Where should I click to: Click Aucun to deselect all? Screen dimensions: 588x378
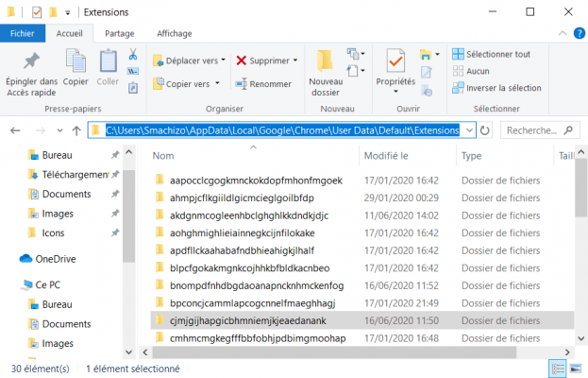click(471, 71)
